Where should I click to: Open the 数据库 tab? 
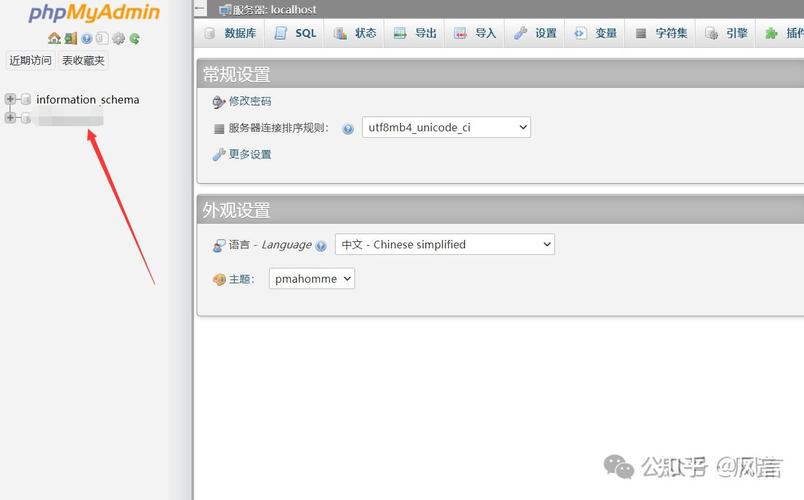click(x=230, y=33)
